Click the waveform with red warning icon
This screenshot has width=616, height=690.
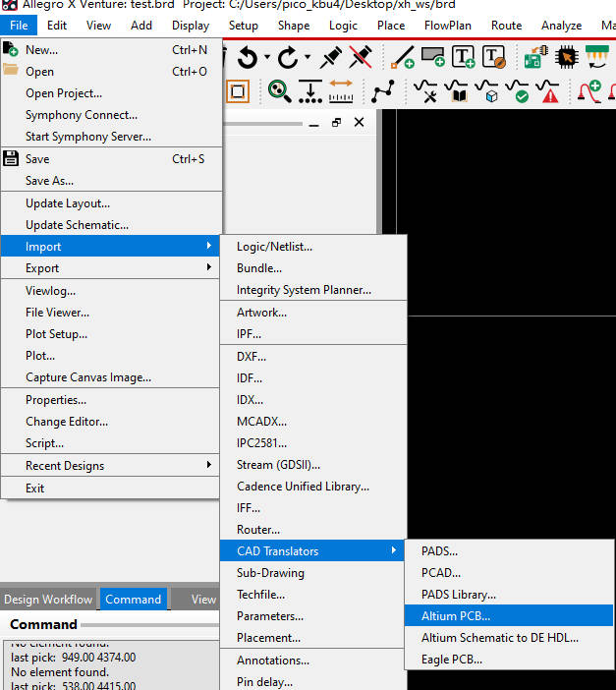[547, 91]
